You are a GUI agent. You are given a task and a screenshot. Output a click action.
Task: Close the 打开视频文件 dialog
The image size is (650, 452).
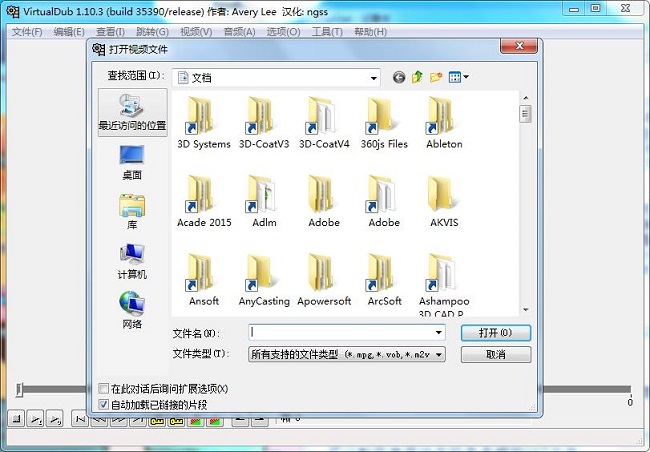519,46
